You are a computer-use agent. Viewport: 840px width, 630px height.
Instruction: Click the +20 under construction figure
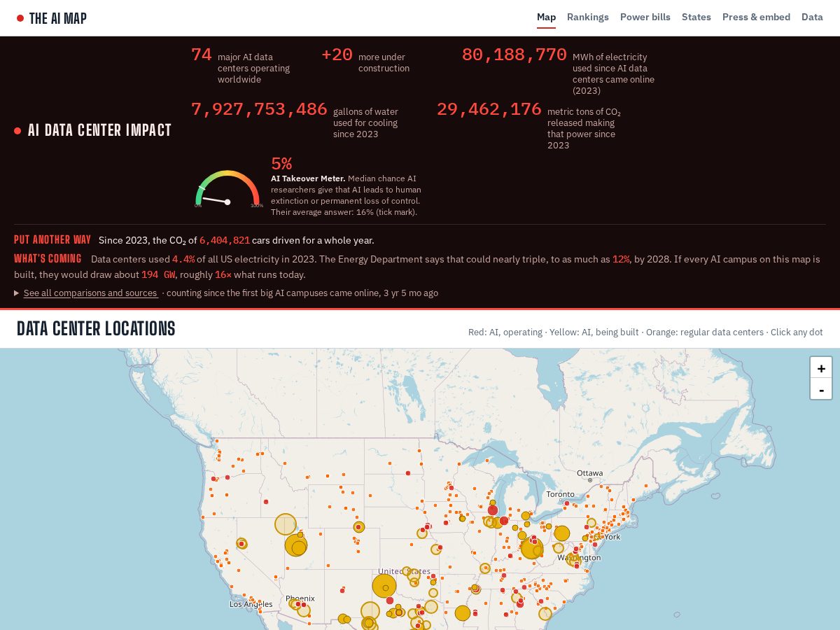tap(337, 55)
